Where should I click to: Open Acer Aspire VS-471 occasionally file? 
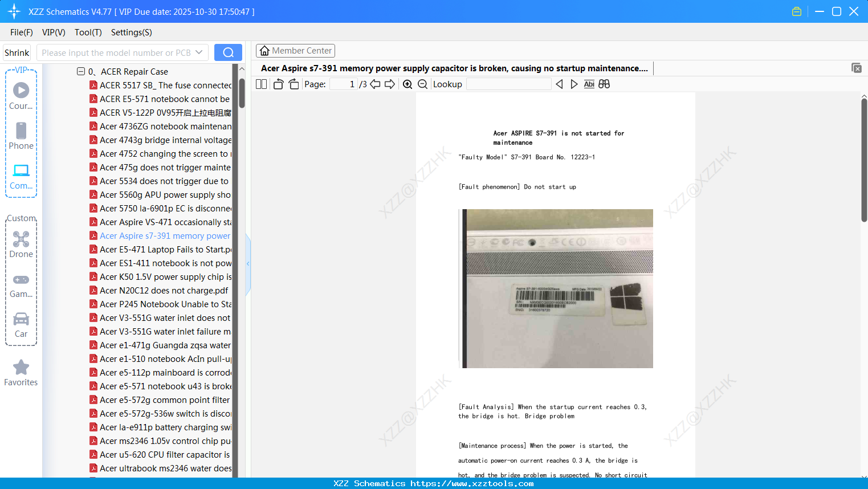tap(161, 222)
